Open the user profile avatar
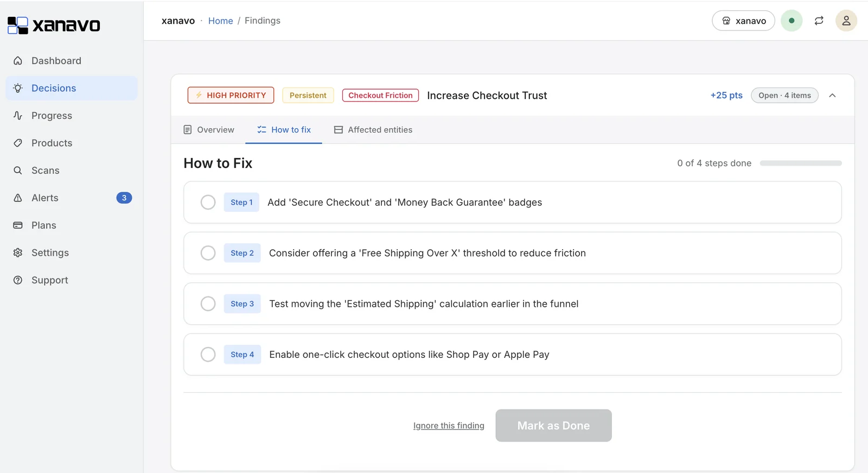The height and width of the screenshot is (473, 868). [846, 21]
